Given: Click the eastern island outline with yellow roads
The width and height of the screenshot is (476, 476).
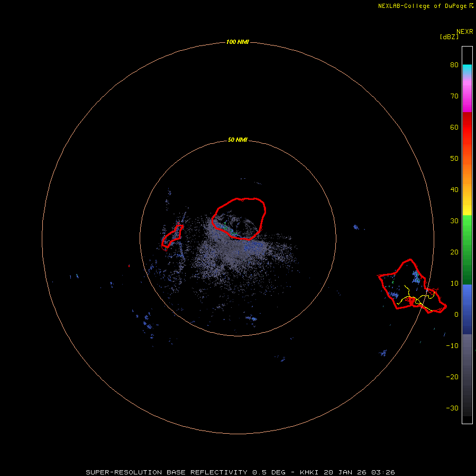Looking at the screenshot, I should coord(412,286).
